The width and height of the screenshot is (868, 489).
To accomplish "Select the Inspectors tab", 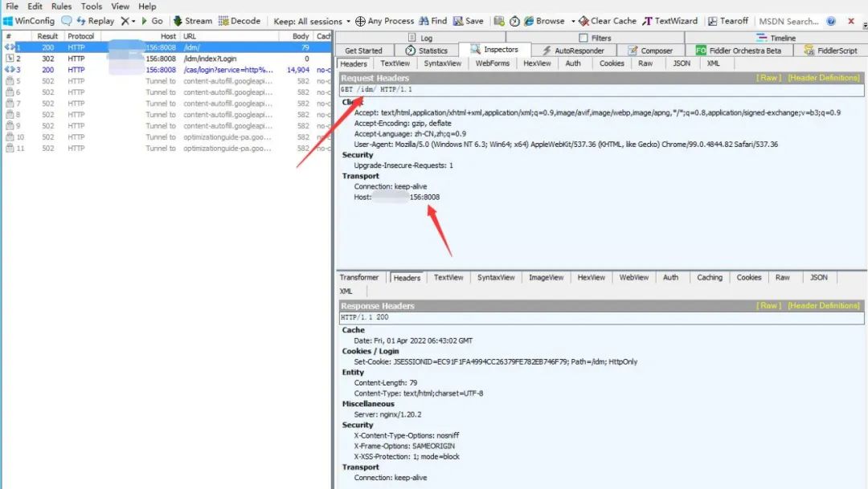I will coord(494,50).
